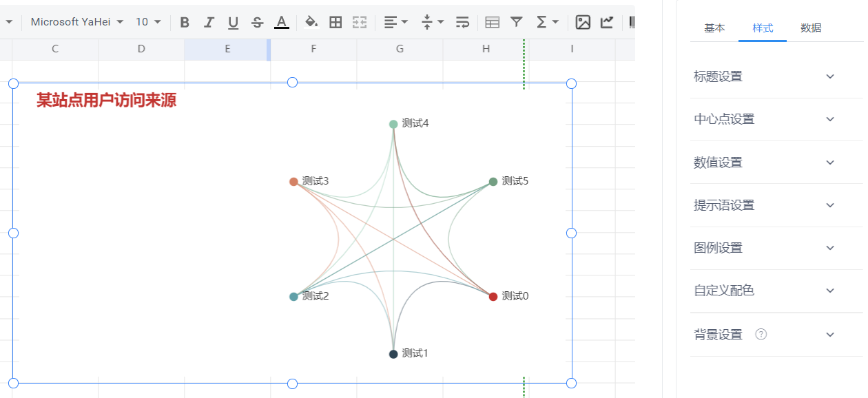Click the chart's top-center resize handle
Viewport: 868px width, 398px height.
(x=292, y=83)
